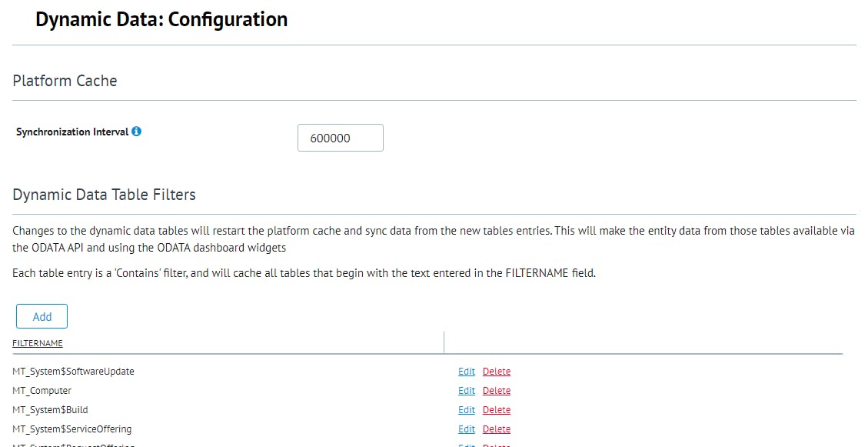The height and width of the screenshot is (447, 868).
Task: Click the Synchronization Interval info icon
Action: 137,132
